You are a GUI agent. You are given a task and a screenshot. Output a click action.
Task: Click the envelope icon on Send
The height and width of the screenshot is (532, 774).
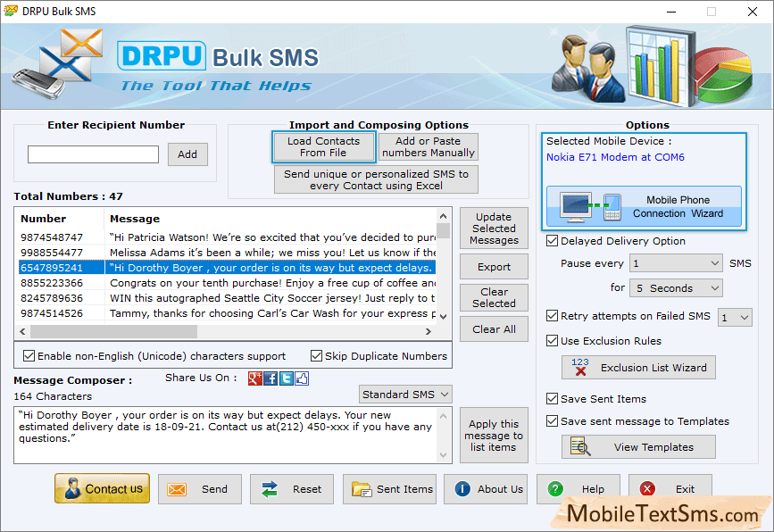177,489
